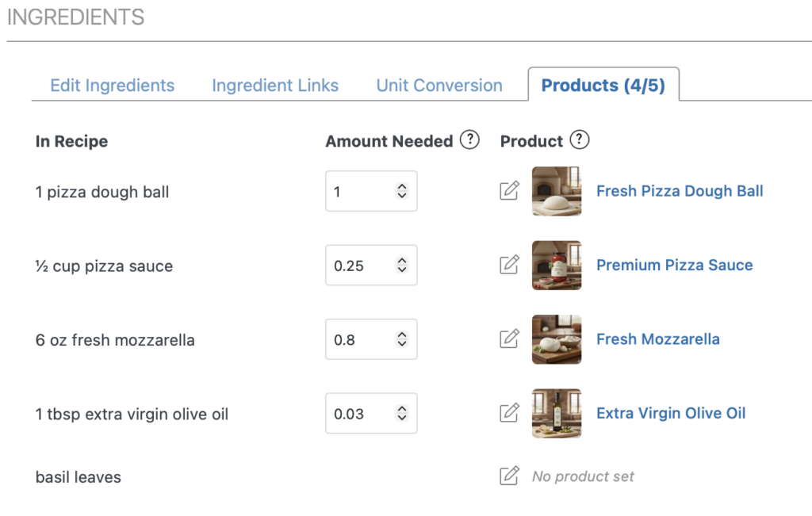Switch to the Edit Ingredients tab
The image size is (812, 516).
(x=112, y=86)
